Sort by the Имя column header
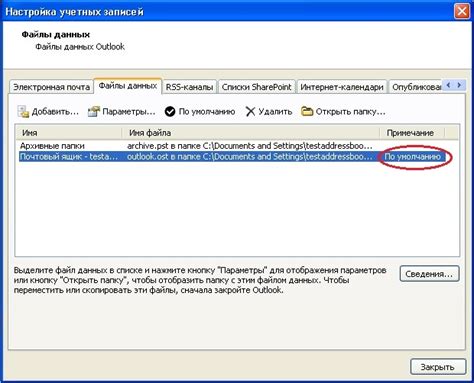474x383 pixels. 68,133
